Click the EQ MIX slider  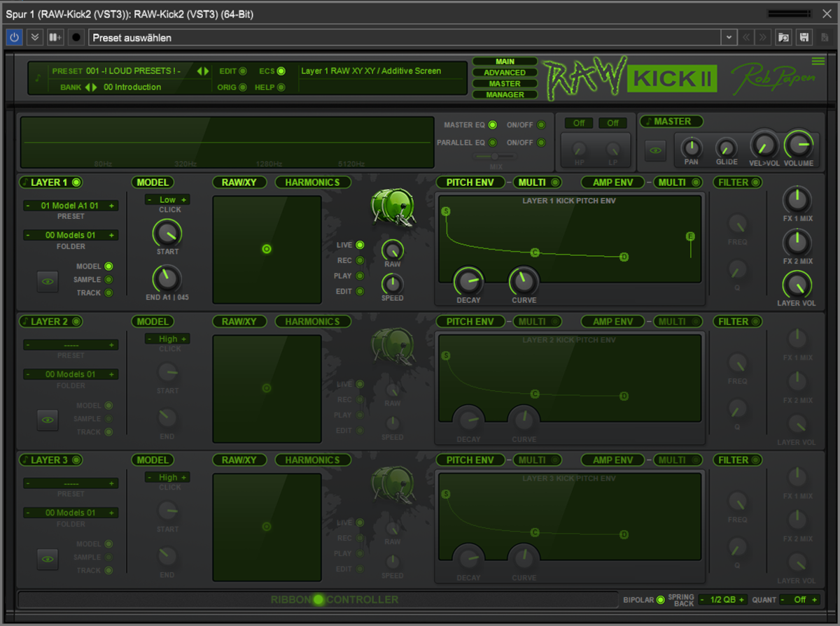tap(495, 157)
